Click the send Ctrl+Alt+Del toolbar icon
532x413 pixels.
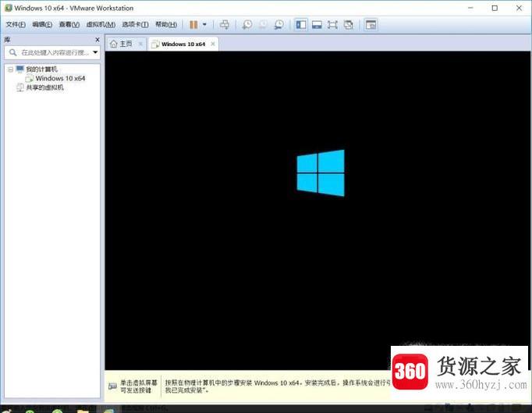225,24
